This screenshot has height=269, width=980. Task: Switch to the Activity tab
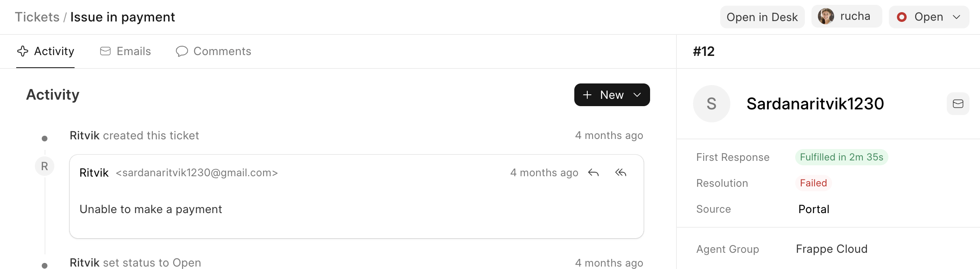[45, 51]
